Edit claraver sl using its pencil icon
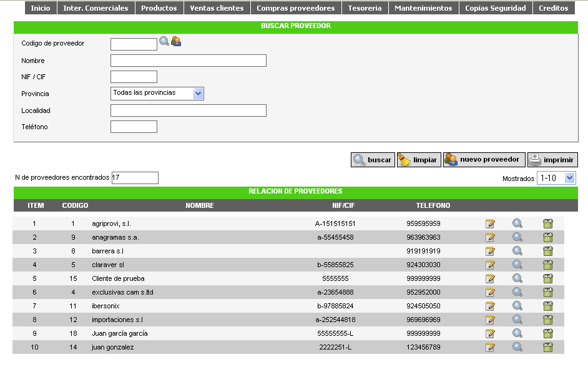The width and height of the screenshot is (588, 372). click(491, 264)
